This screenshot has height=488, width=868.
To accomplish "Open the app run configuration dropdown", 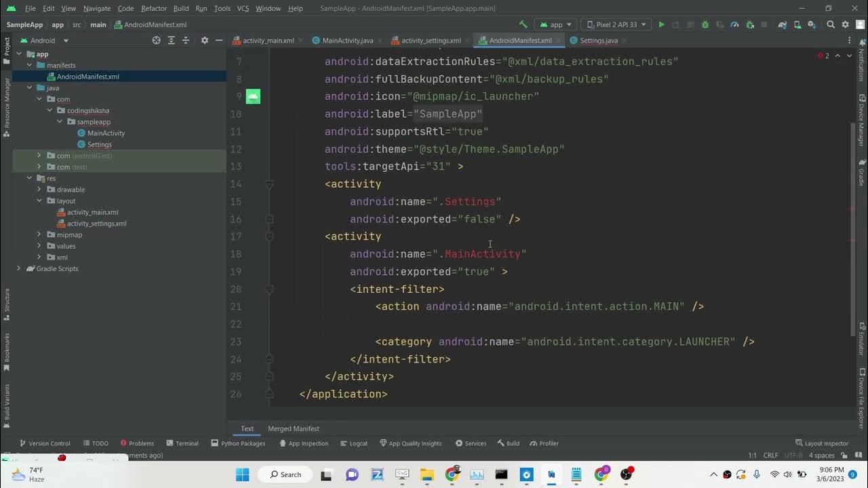I will click(556, 24).
